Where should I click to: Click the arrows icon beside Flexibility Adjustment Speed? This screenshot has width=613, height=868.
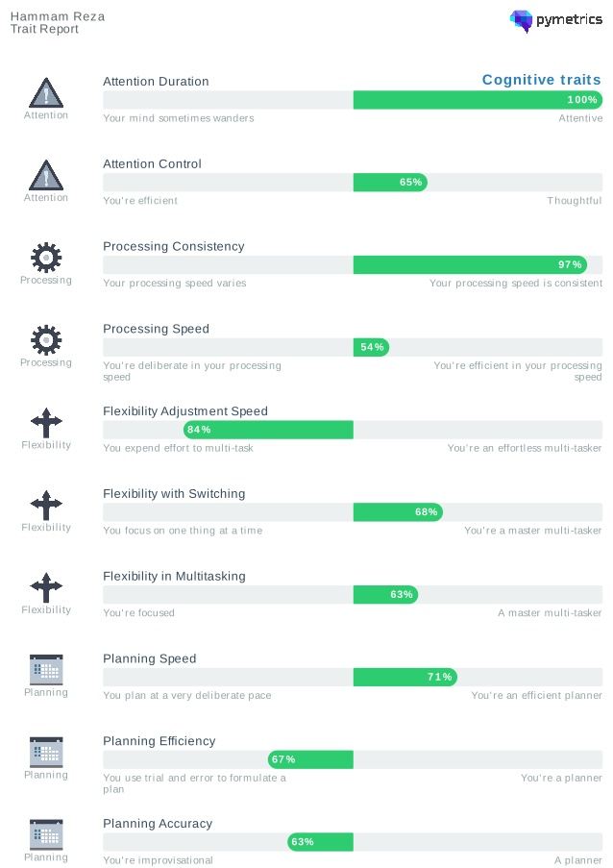pyautogui.click(x=46, y=423)
